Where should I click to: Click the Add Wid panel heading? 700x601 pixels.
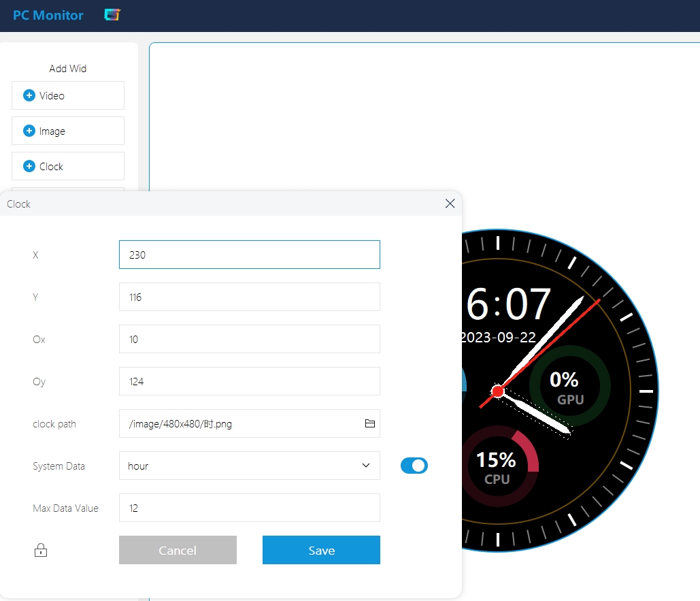(68, 68)
